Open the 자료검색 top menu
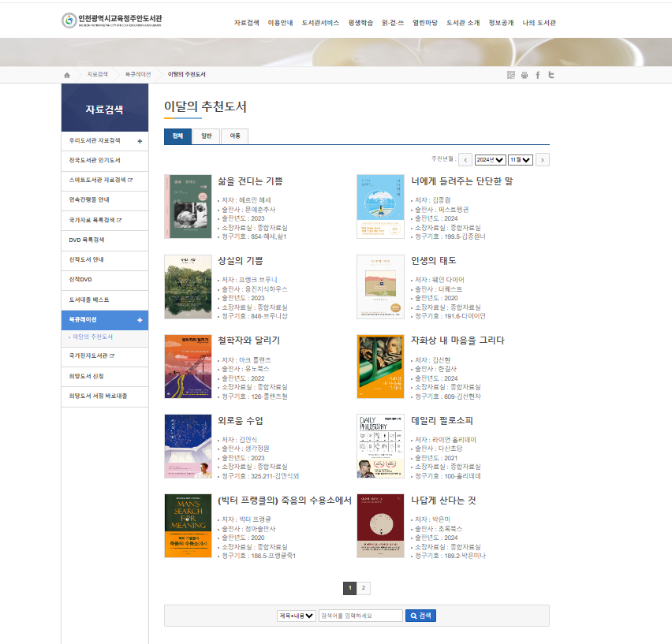Screen dimensions: 672x644 pyautogui.click(x=246, y=23)
